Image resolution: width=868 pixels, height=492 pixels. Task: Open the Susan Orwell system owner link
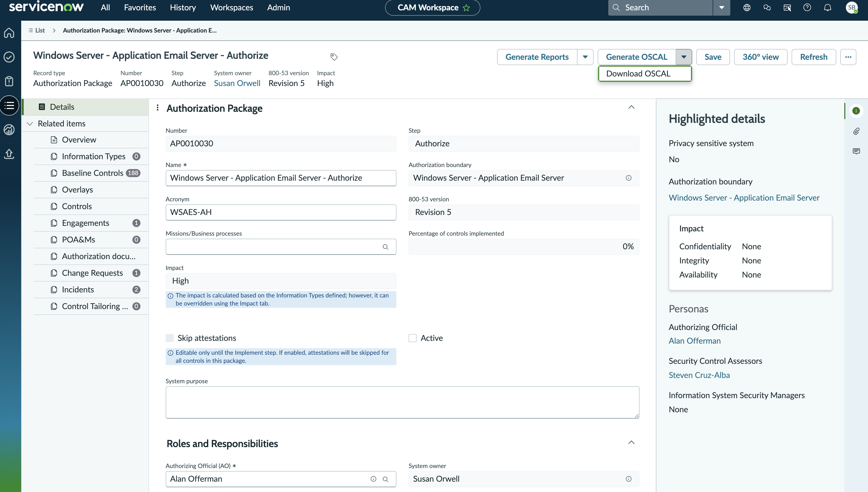tap(237, 83)
